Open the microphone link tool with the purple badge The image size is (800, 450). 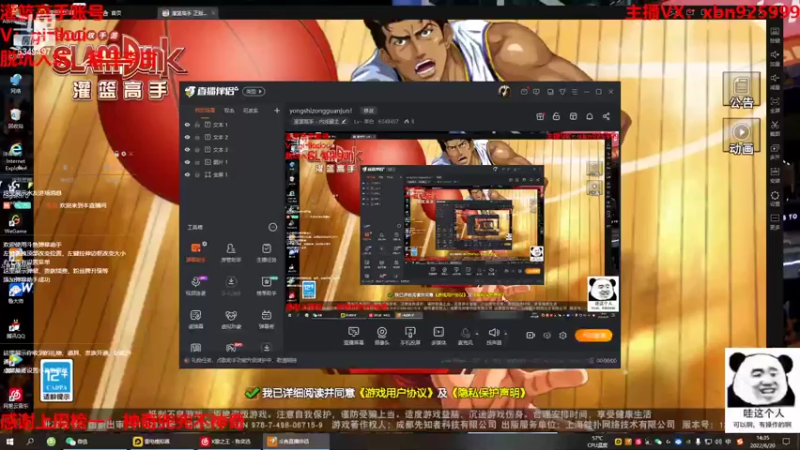click(x=196, y=286)
